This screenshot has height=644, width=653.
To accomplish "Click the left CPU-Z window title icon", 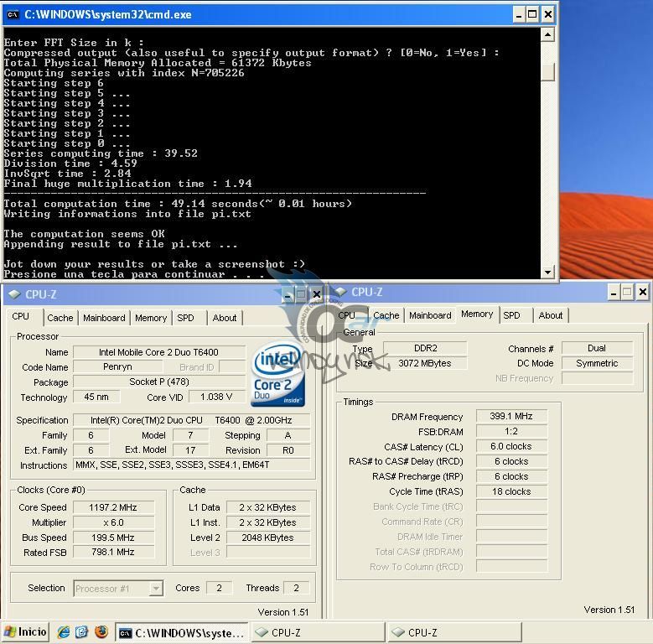I will [14, 294].
